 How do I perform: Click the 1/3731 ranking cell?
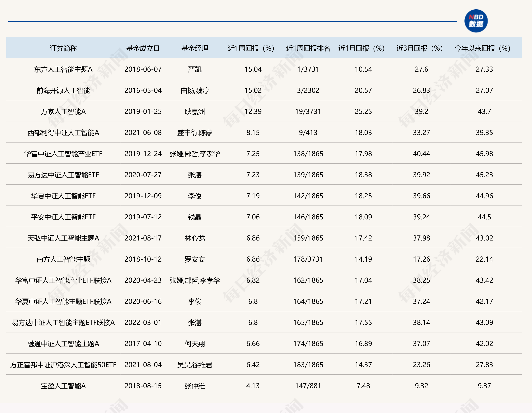pyautogui.click(x=308, y=69)
